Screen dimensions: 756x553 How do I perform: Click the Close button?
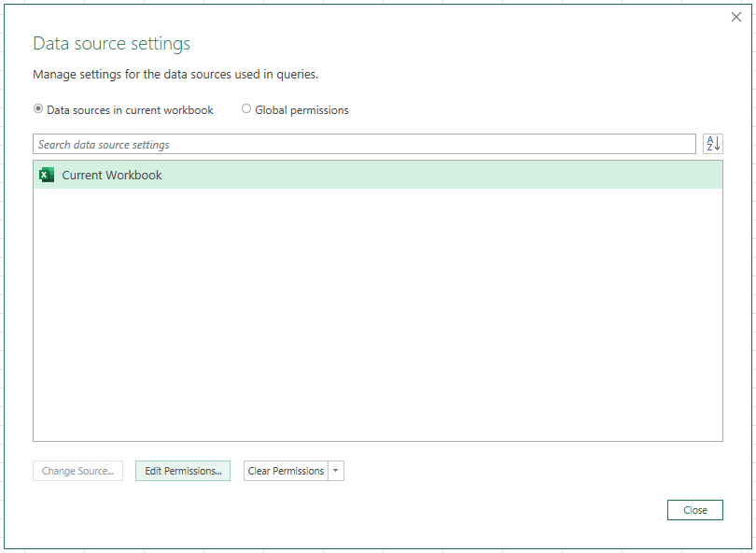(694, 510)
